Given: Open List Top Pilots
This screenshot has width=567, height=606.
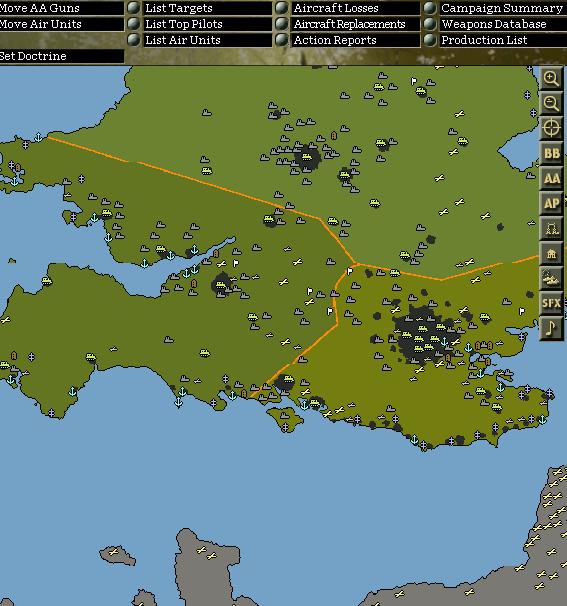Looking at the screenshot, I should click(208, 24).
